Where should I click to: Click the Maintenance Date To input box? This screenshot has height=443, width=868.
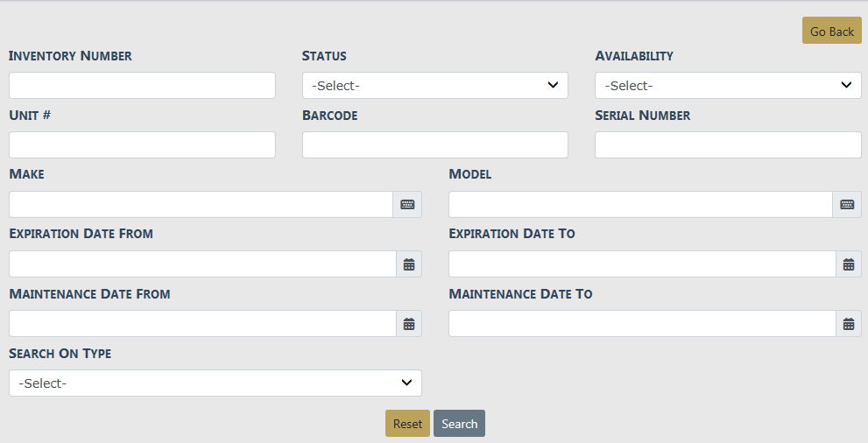click(642, 323)
